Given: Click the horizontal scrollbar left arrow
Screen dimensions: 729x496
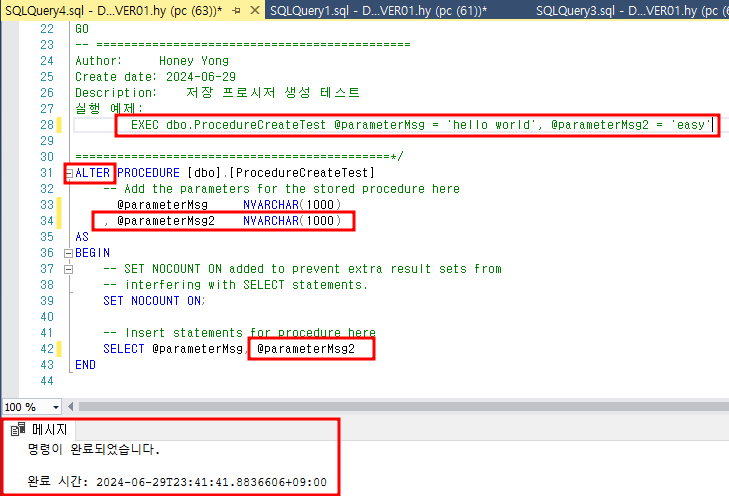Looking at the screenshot, I should pyautogui.click(x=71, y=407).
